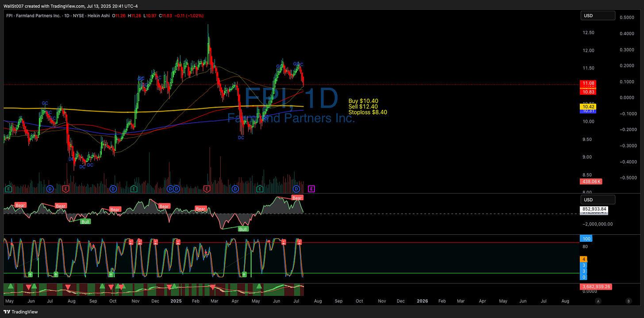Image resolution: width=644 pixels, height=318 pixels.
Task: Click the red negative earnings E marker
Action: [x=65, y=189]
